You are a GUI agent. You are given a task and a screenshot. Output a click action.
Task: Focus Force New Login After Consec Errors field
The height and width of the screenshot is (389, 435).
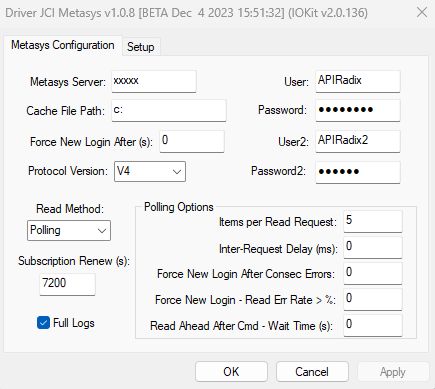373,273
